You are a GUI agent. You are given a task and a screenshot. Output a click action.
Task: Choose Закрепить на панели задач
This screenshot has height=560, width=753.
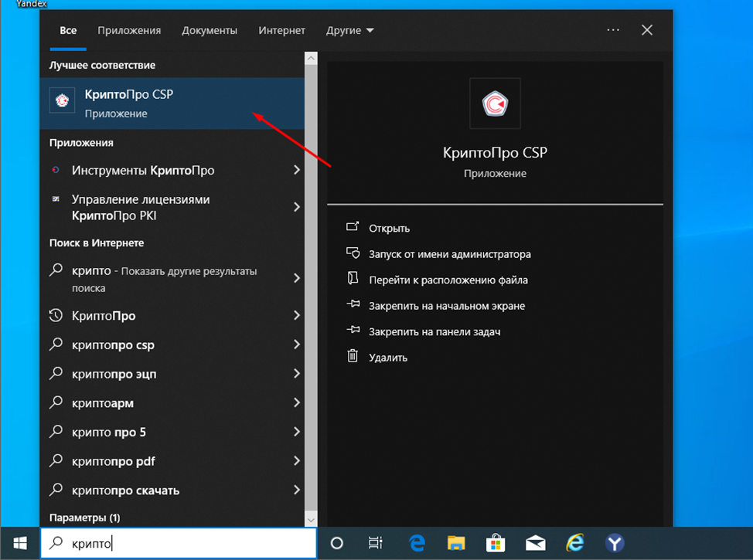434,332
